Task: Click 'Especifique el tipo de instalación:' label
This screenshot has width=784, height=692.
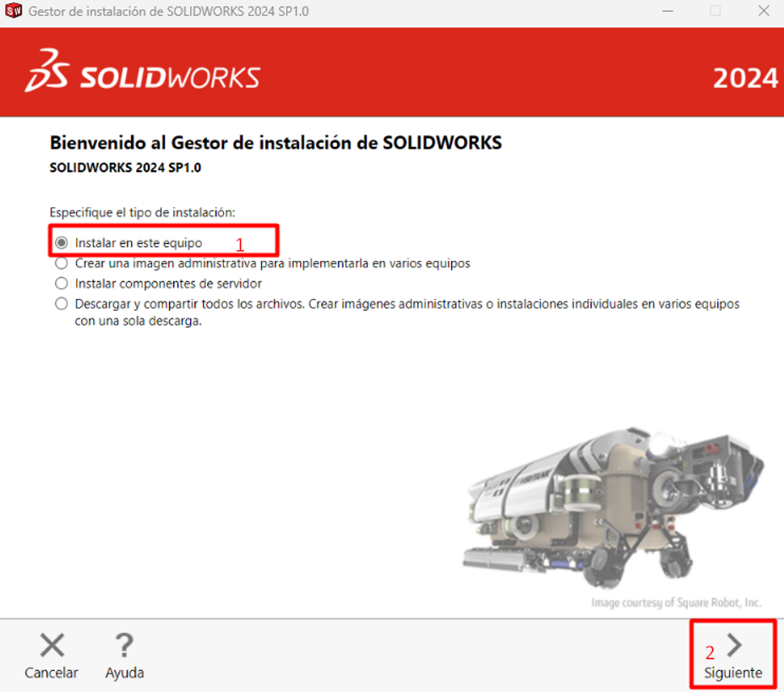Action: (x=142, y=212)
